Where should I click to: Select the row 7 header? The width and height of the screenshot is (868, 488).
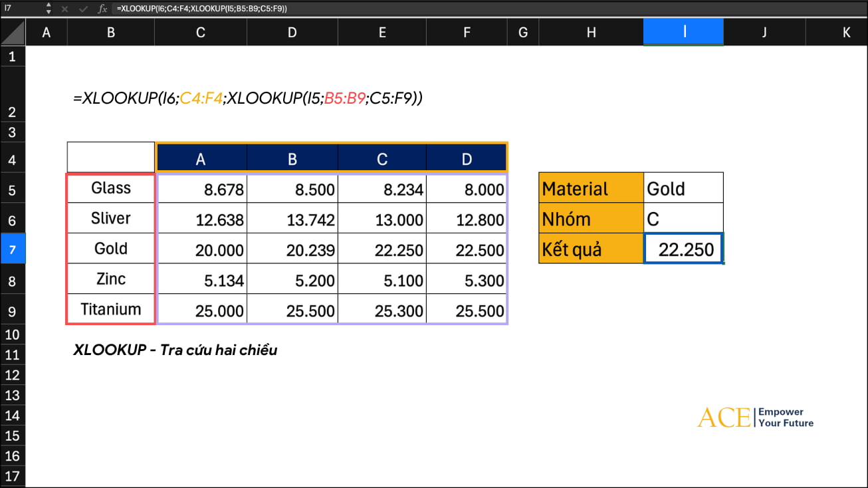[x=12, y=249]
